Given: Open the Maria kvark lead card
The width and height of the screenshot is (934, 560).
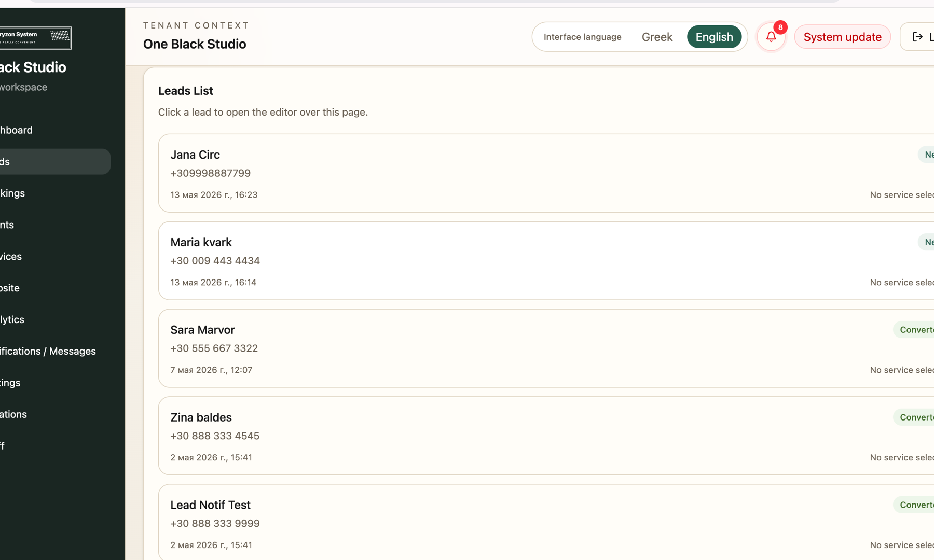Looking at the screenshot, I should tap(546, 261).
